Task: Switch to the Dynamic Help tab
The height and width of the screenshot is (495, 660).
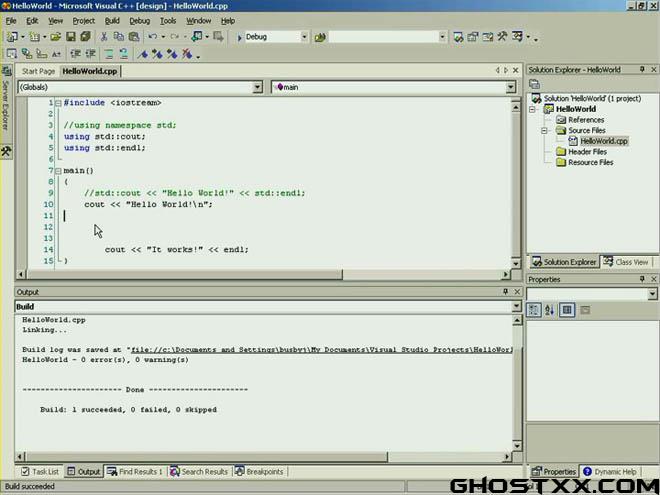Action: click(610, 471)
